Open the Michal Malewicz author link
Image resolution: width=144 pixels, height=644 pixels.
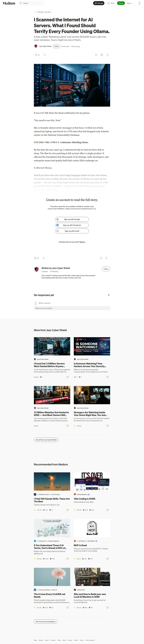click(x=82, y=494)
